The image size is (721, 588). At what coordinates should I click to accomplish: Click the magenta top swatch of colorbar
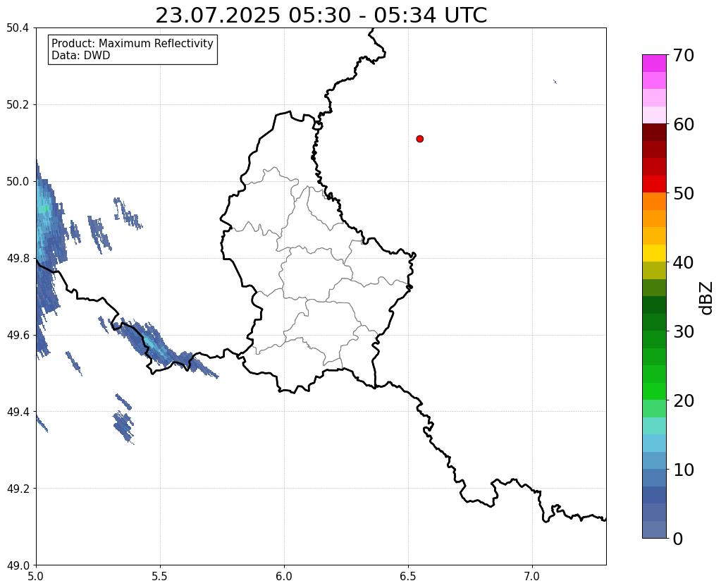click(654, 63)
